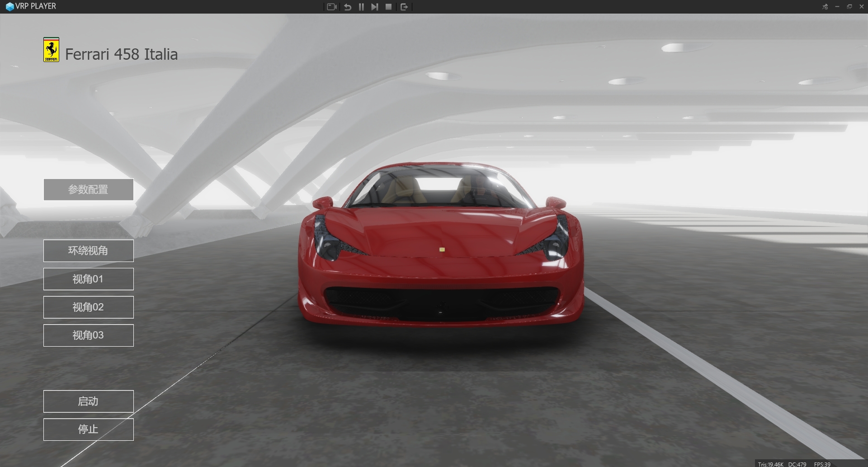The width and height of the screenshot is (868, 467).
Task: Click the DC:479 status readout
Action: (797, 464)
